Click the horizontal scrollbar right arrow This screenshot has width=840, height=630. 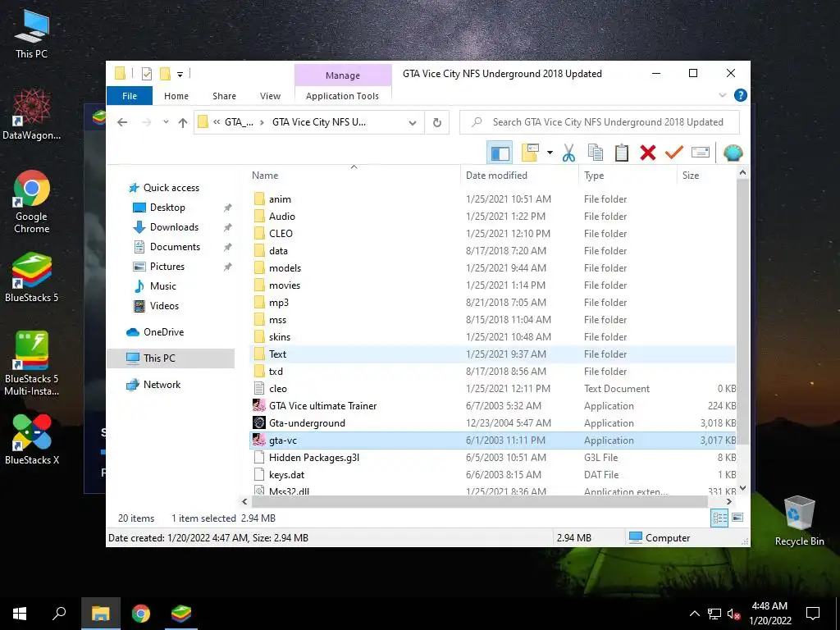point(728,501)
